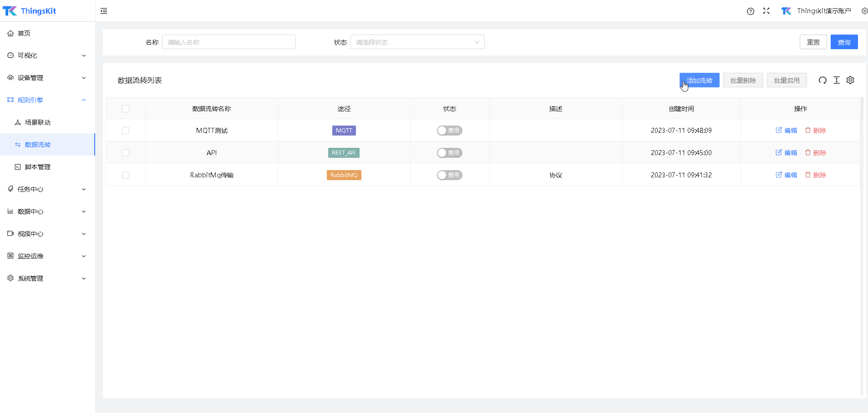
Task: Refresh the data flow list table
Action: [x=822, y=81]
